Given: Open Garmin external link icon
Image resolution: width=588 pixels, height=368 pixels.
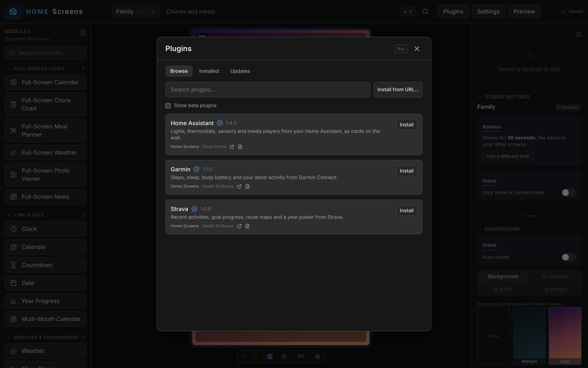Looking at the screenshot, I should tap(239, 187).
